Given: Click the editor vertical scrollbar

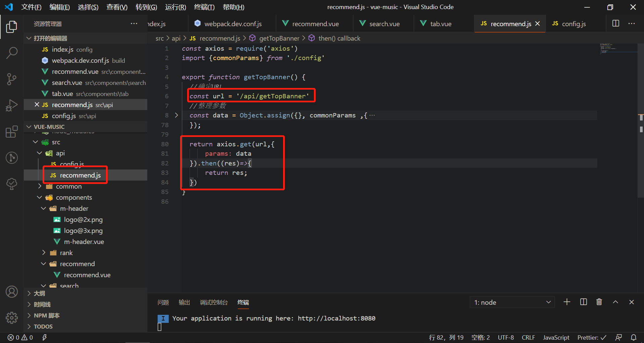Looking at the screenshot, I should [641, 120].
